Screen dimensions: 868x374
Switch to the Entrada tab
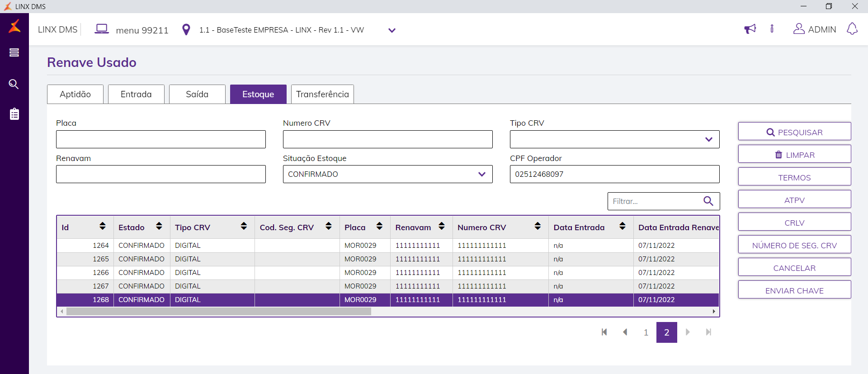(x=136, y=94)
